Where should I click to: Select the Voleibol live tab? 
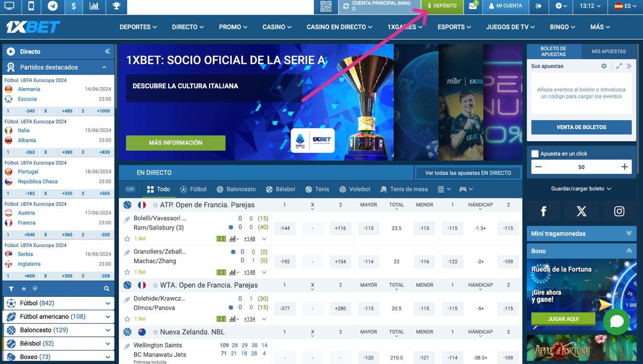[354, 189]
